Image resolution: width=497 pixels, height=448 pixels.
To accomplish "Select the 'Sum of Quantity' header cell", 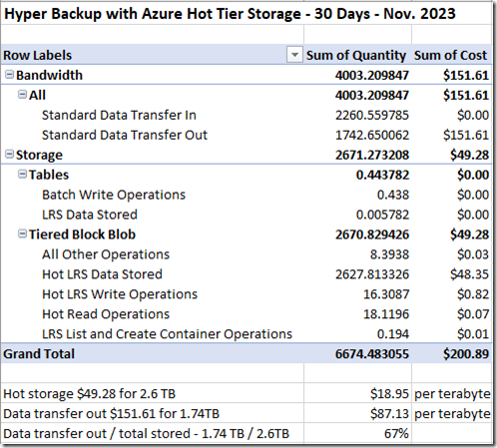I will click(x=356, y=55).
